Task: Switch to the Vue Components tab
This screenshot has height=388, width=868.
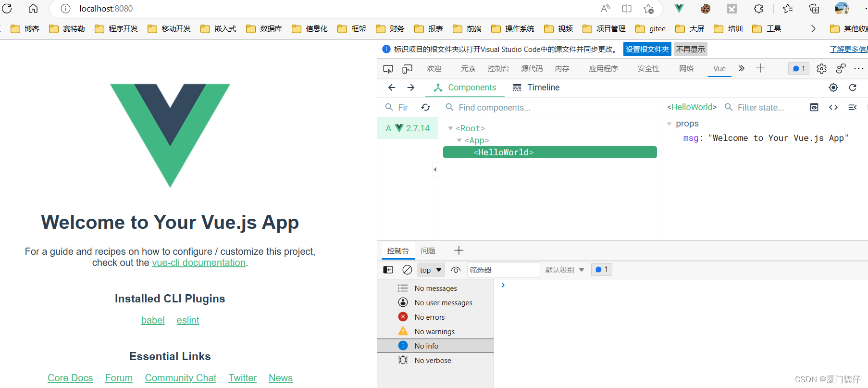Action: pyautogui.click(x=465, y=88)
